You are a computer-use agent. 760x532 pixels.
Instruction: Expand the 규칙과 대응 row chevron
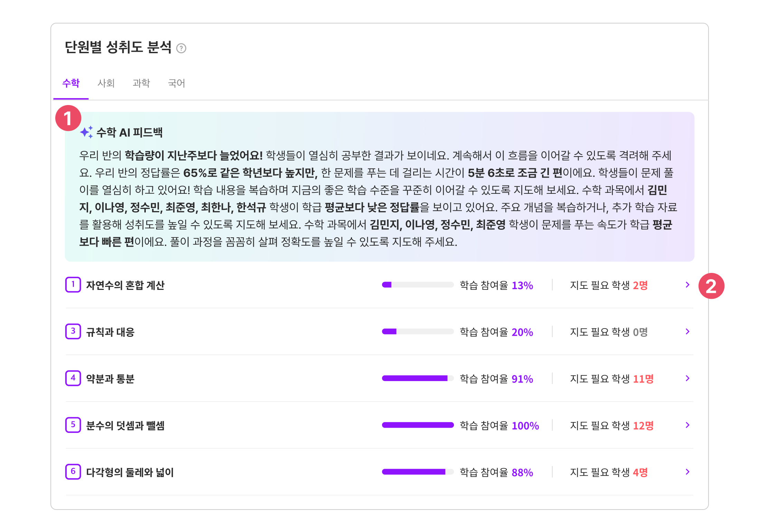click(x=687, y=332)
